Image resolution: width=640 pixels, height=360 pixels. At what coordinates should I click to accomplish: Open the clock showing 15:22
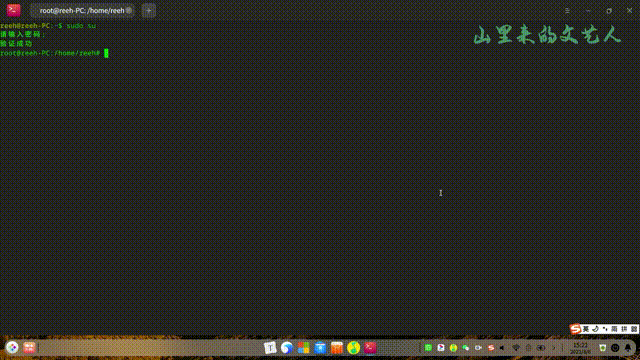[580, 348]
